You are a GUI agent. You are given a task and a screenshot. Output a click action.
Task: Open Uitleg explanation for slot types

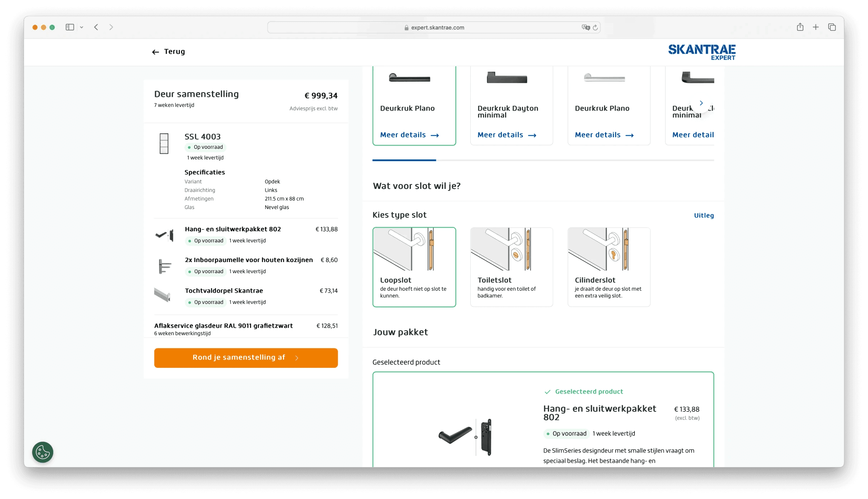pyautogui.click(x=704, y=215)
